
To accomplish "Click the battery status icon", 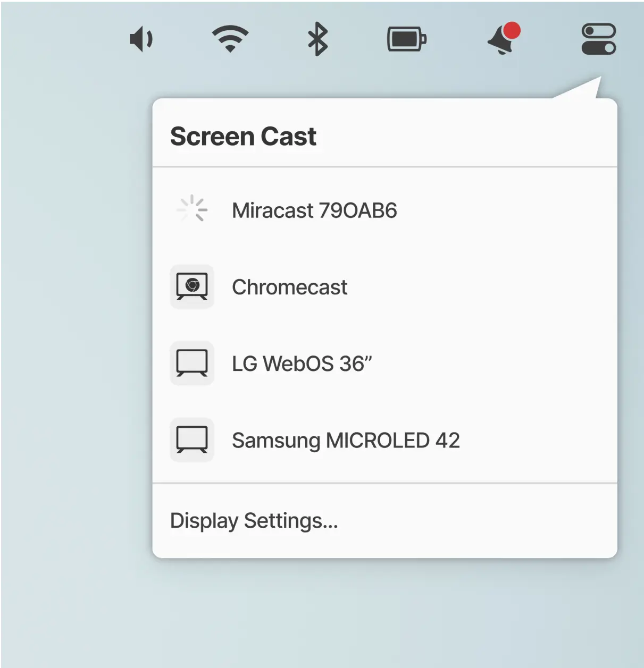I will [406, 40].
